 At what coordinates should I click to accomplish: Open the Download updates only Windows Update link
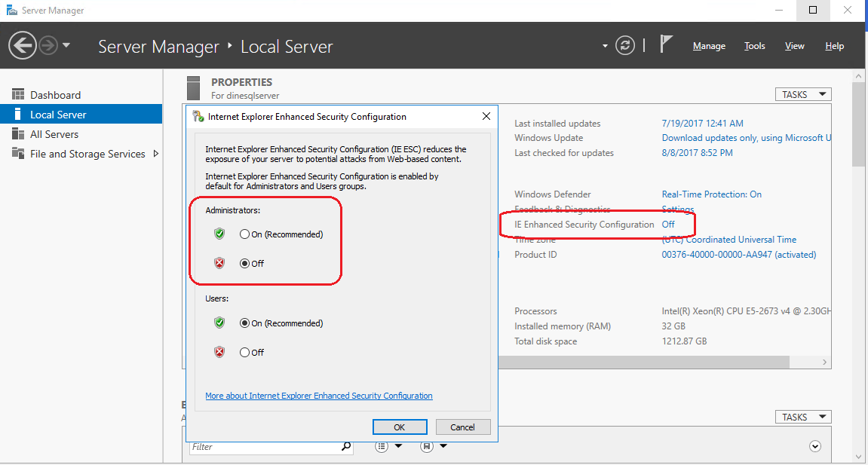coord(747,138)
